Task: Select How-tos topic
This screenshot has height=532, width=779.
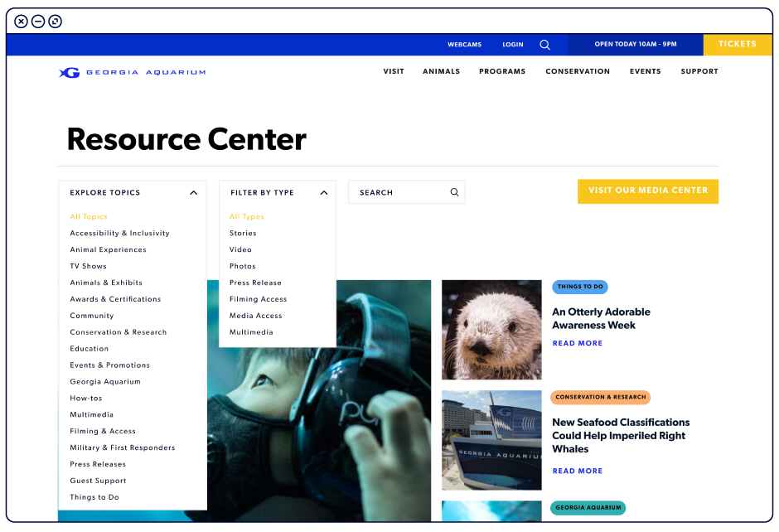Action: tap(86, 398)
